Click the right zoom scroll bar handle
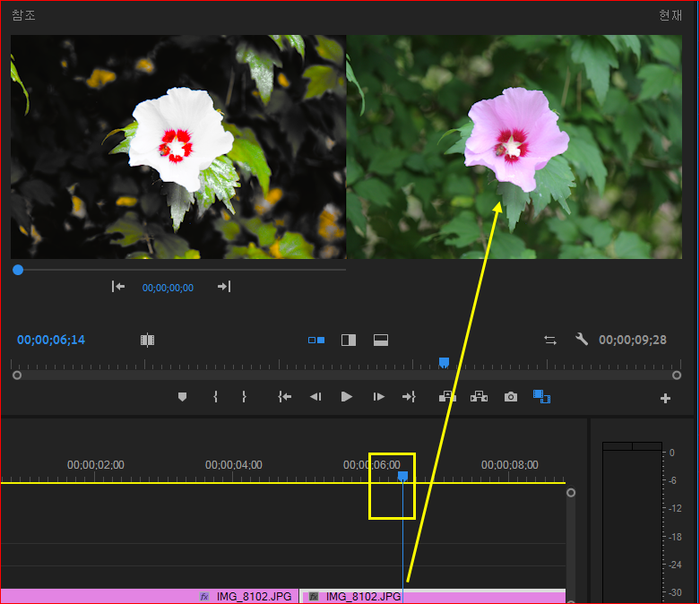Viewport: 700px width, 604px height. click(677, 375)
